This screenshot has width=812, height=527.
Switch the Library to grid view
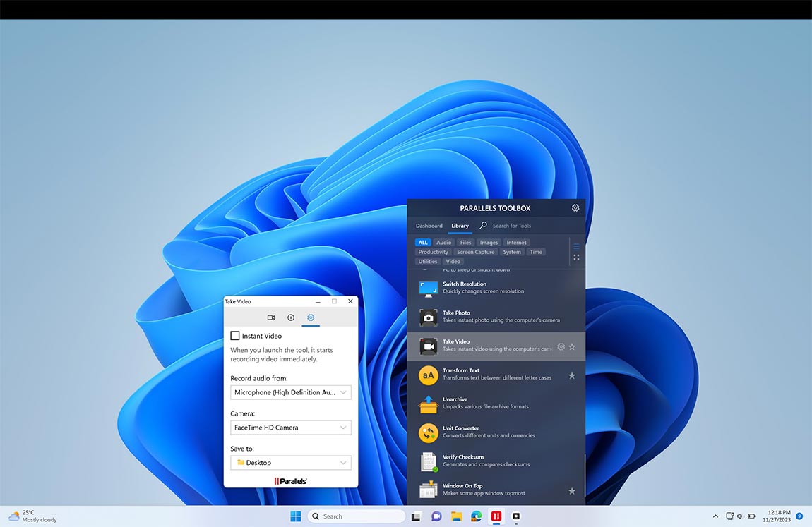click(x=576, y=257)
